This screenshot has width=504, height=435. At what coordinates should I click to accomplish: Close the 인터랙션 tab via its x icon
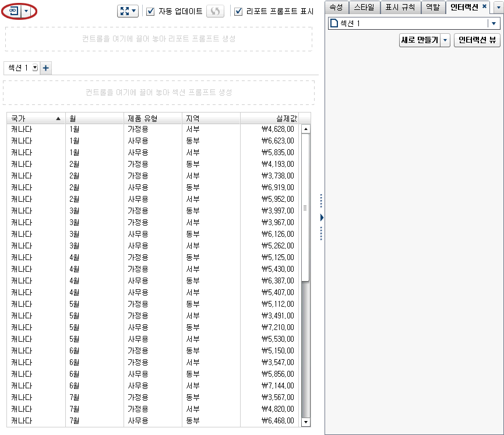pos(484,8)
